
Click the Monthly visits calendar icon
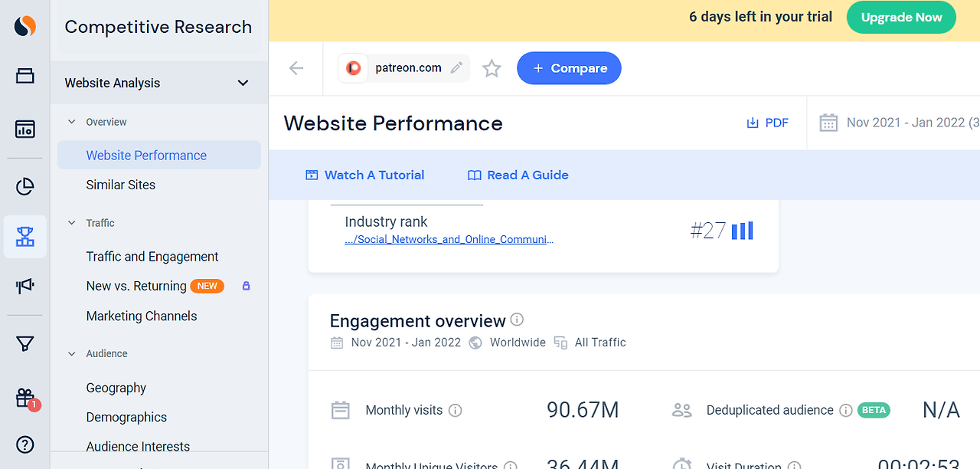pyautogui.click(x=340, y=410)
